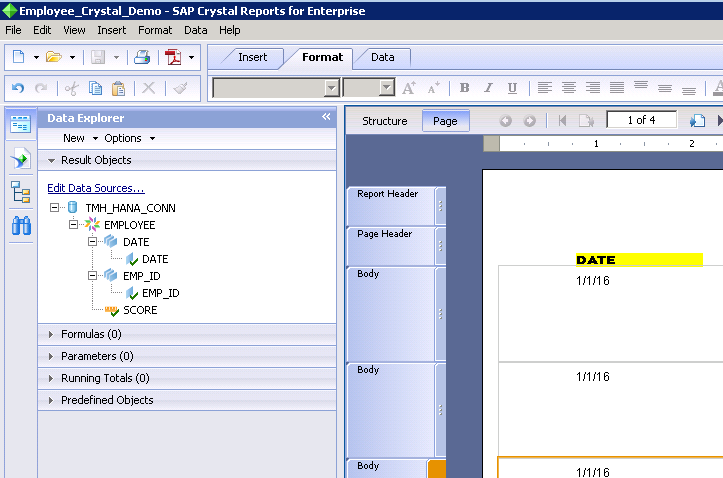Screen dimensions: 723x478
Task: Open the View menu
Action: tap(74, 30)
